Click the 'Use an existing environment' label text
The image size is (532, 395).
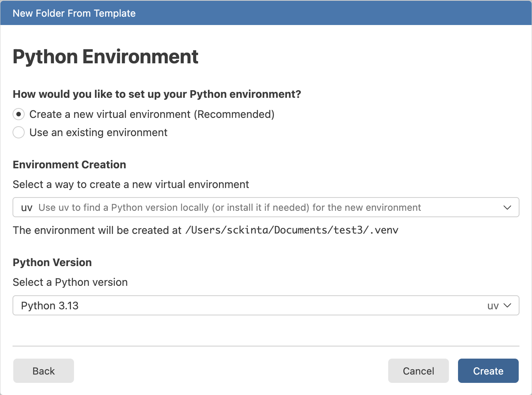pos(98,132)
